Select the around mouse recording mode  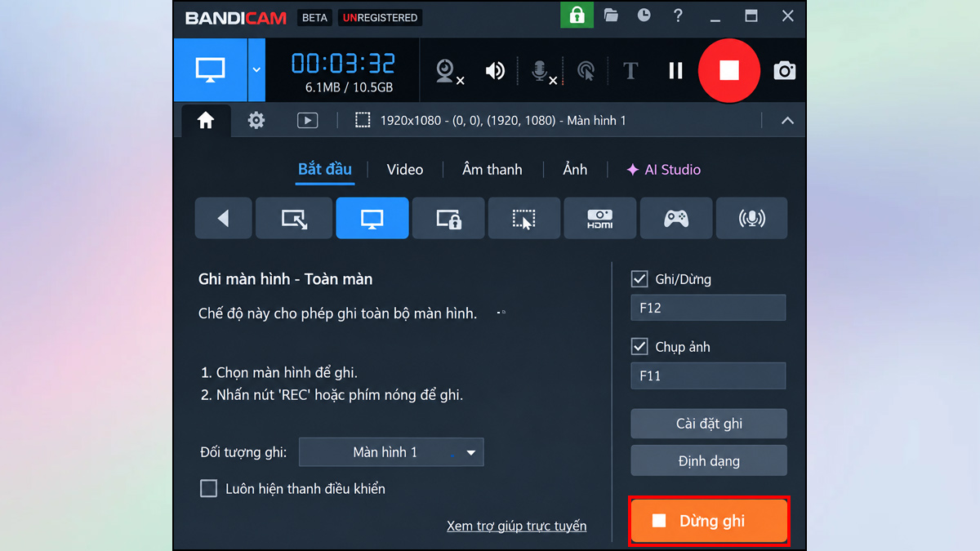point(524,218)
